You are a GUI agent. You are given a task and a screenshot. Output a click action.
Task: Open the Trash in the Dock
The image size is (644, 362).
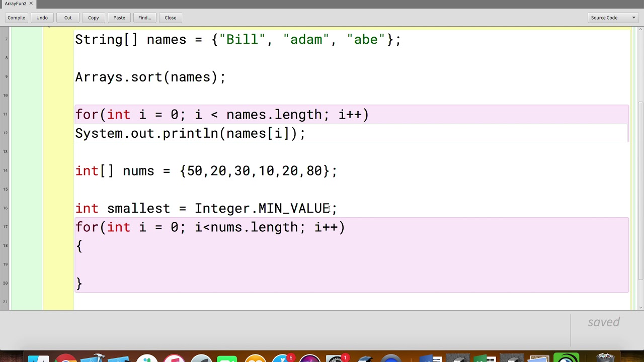[x=605, y=357]
